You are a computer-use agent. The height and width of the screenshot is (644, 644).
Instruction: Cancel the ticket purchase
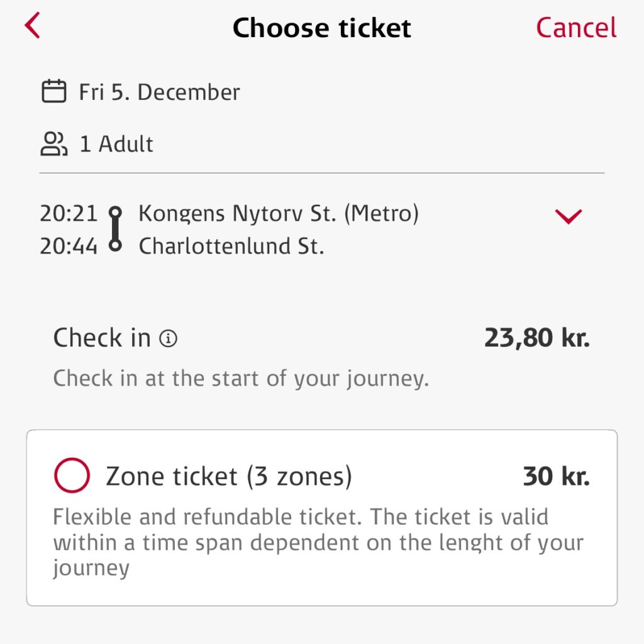click(x=575, y=27)
